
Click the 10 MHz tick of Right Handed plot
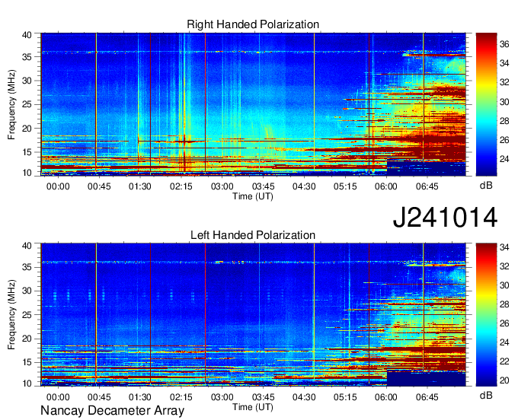[x=27, y=173]
